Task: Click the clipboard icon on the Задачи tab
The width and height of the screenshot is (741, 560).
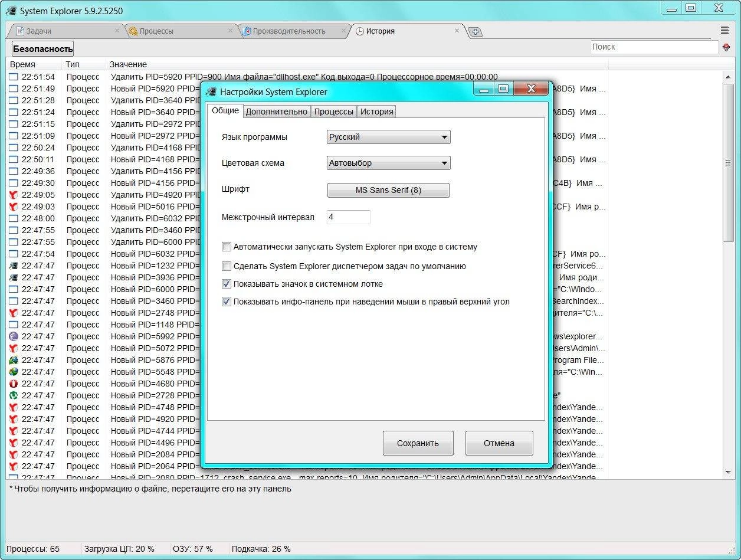Action: click(x=20, y=31)
